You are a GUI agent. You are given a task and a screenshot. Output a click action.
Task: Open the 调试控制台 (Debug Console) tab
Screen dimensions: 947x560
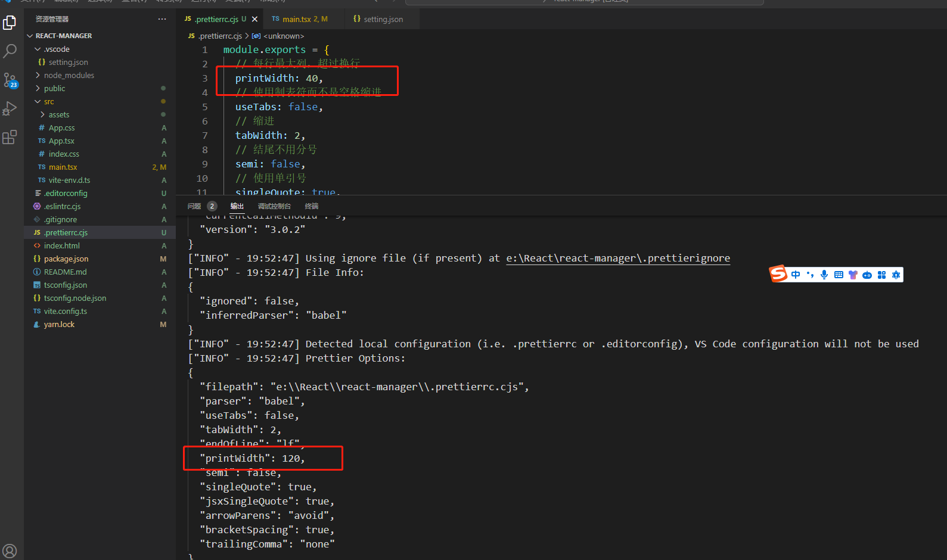tap(274, 206)
